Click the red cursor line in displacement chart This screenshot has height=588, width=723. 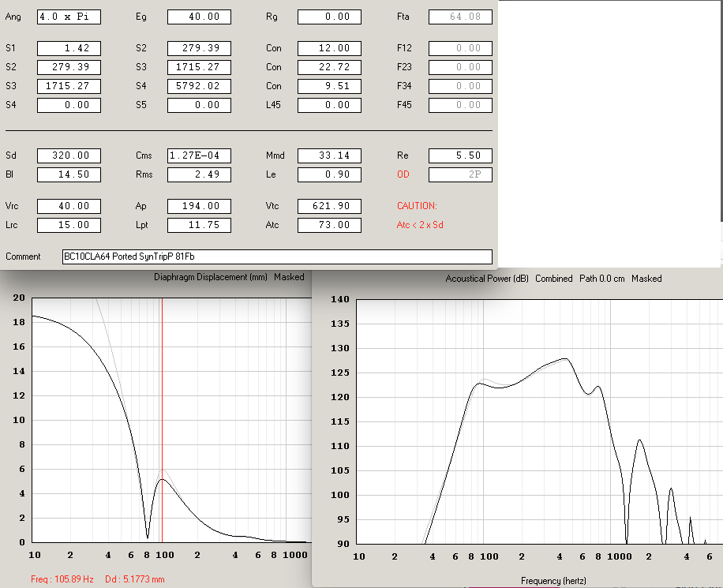click(x=162, y=420)
